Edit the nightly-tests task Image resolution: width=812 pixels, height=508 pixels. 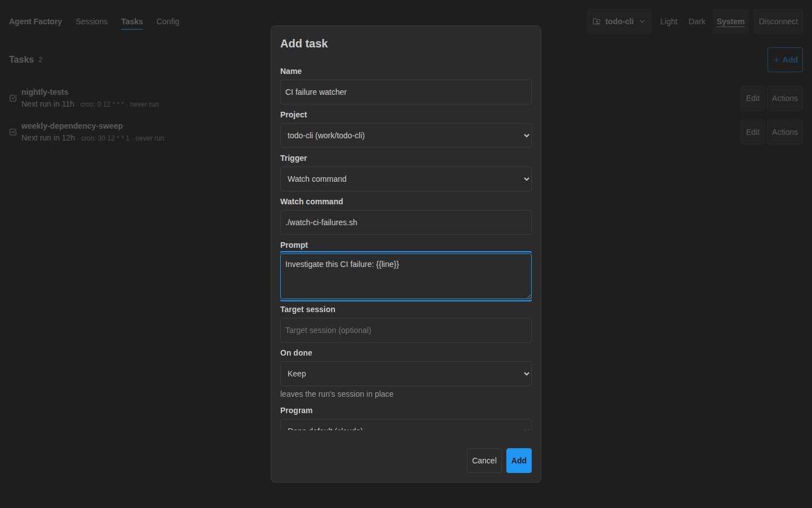pyautogui.click(x=753, y=98)
